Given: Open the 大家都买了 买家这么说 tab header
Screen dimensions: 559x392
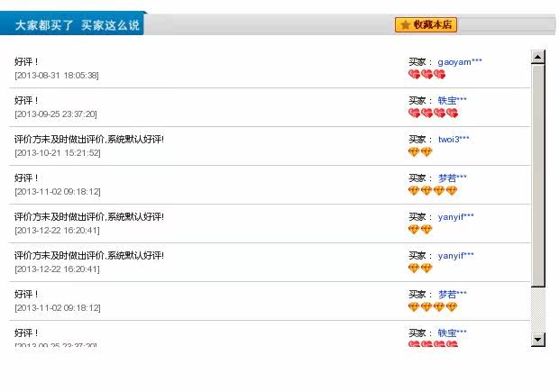Looking at the screenshot, I should [73, 23].
